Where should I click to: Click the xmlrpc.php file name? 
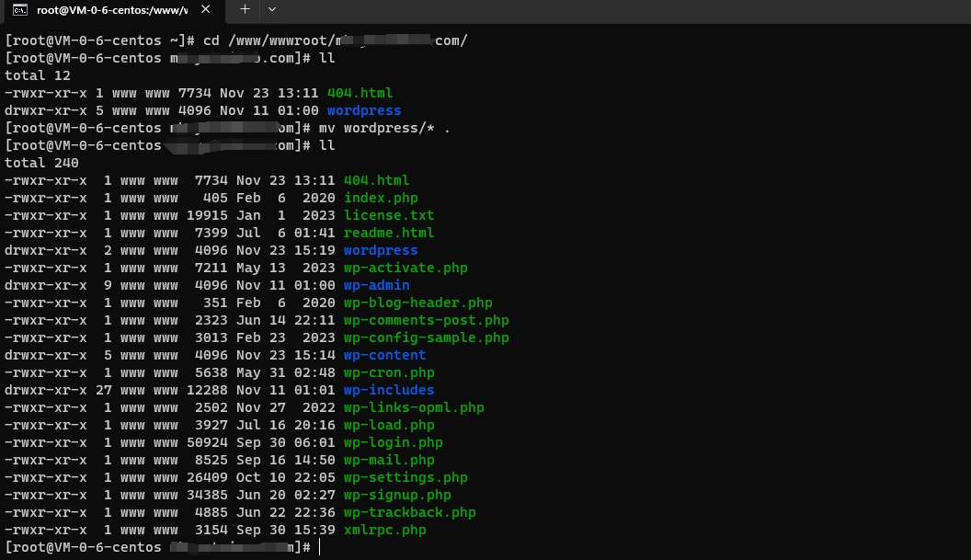[x=384, y=531]
